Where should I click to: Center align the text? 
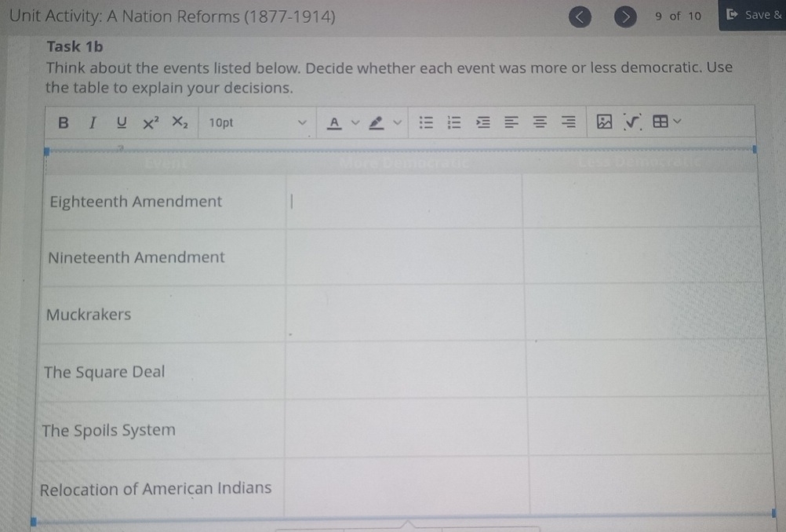click(539, 122)
